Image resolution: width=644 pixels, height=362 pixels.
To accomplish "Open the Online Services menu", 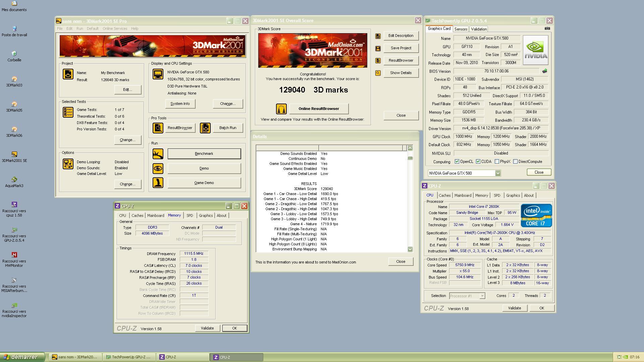I will pos(115,28).
